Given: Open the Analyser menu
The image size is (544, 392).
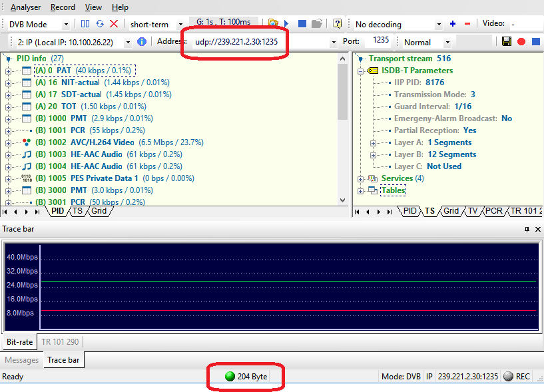Looking at the screenshot, I should [25, 7].
